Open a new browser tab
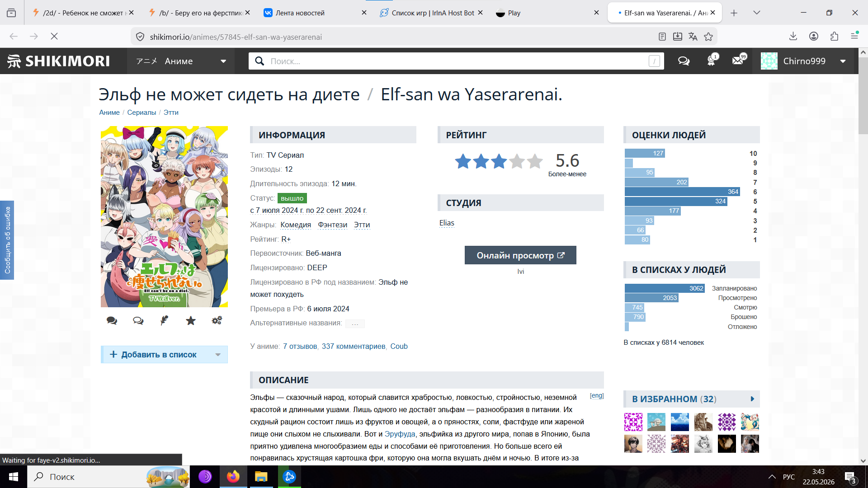Viewport: 868px width, 488px height. tap(734, 13)
